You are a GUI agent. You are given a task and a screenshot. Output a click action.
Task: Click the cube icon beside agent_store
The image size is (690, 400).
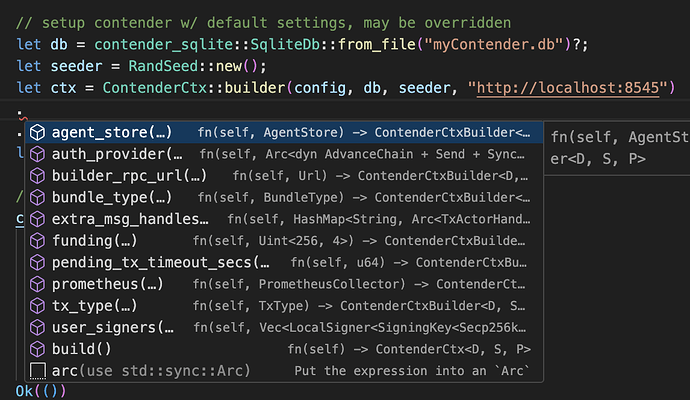(x=37, y=132)
